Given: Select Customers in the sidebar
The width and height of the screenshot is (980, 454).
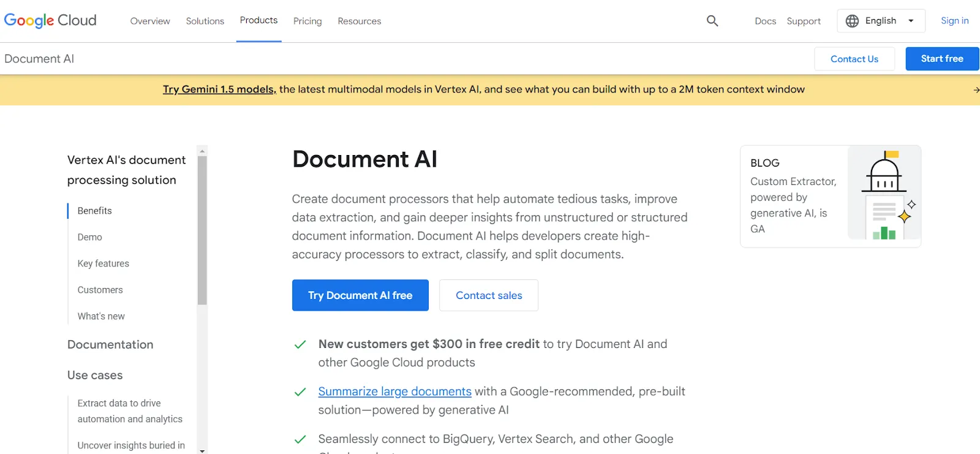Looking at the screenshot, I should [100, 290].
